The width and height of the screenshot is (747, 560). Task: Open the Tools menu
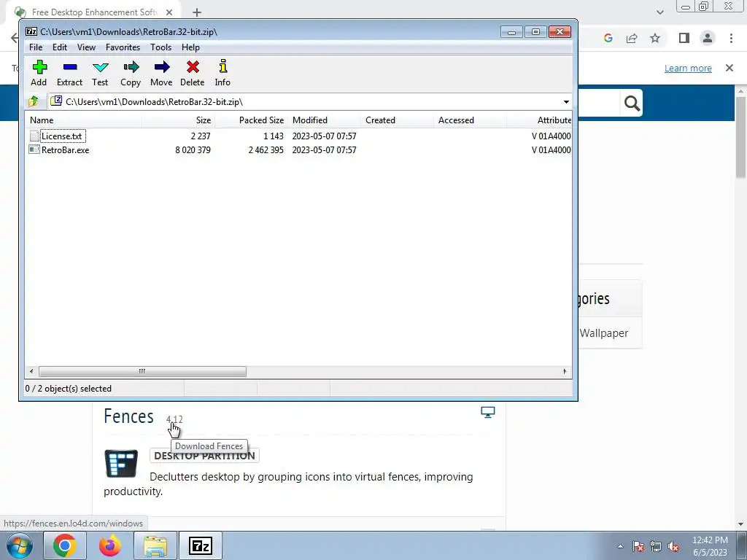click(160, 47)
